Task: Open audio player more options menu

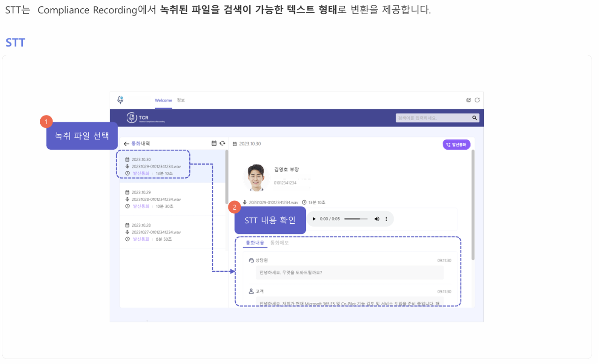Action: [x=386, y=219]
